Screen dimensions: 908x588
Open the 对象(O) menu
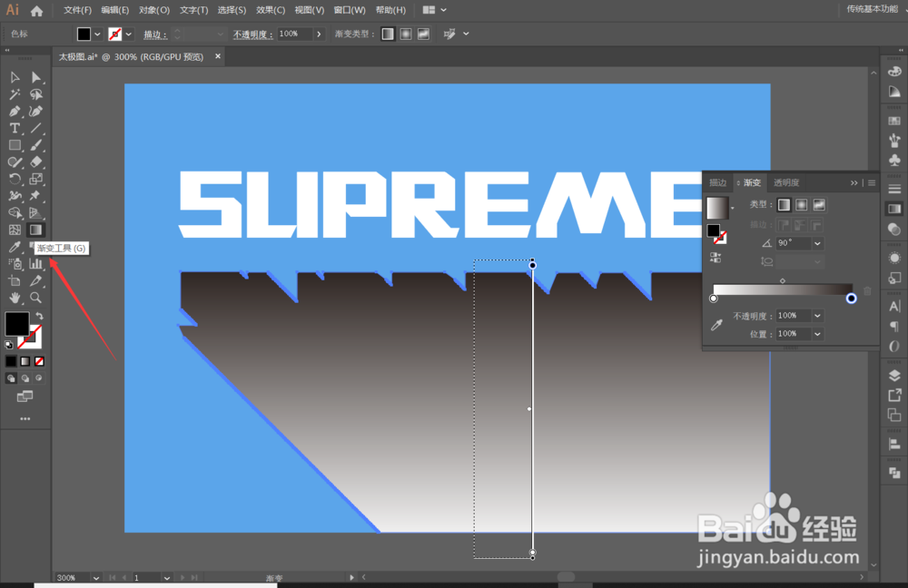click(154, 10)
